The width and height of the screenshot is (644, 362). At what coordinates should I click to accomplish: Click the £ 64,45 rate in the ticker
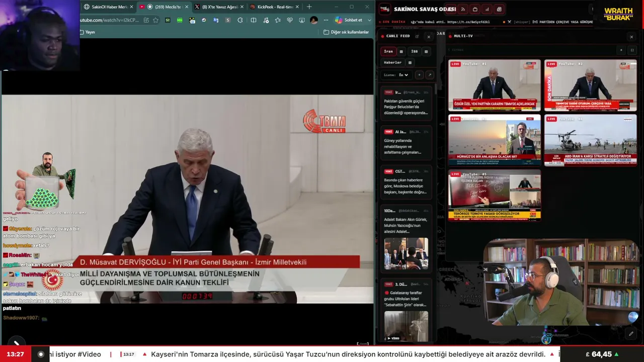click(602, 354)
